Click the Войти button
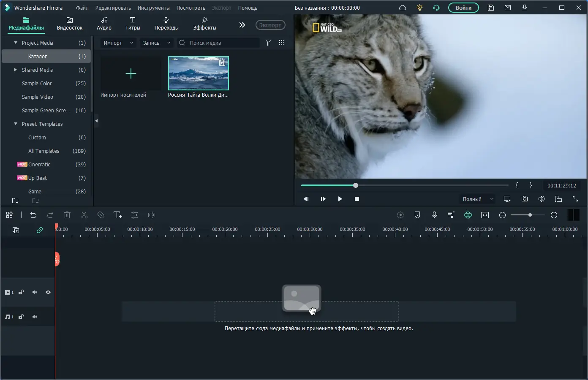Viewport: 588px width, 380px height. pyautogui.click(x=463, y=8)
